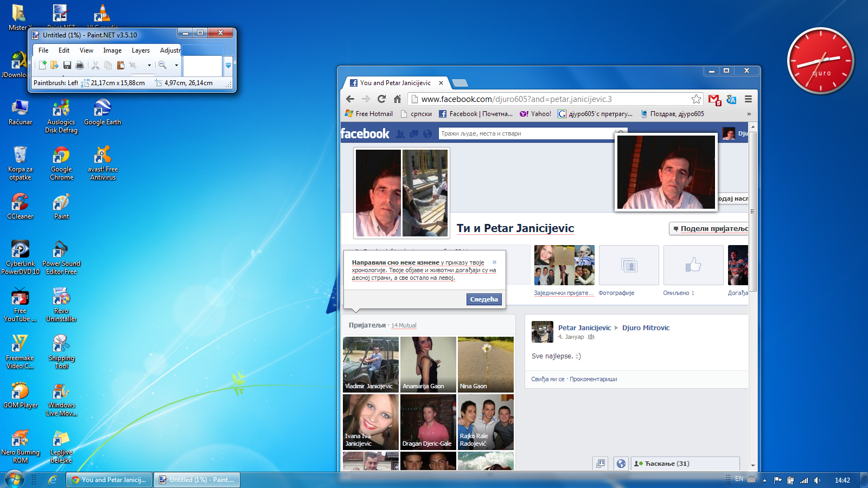Click the Zoom out magnifier in Paint.NET
The image size is (868, 488).
[162, 66]
